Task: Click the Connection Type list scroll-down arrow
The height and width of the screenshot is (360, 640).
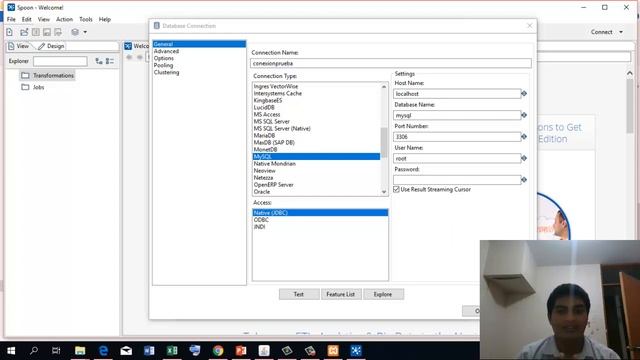Action: [384, 192]
